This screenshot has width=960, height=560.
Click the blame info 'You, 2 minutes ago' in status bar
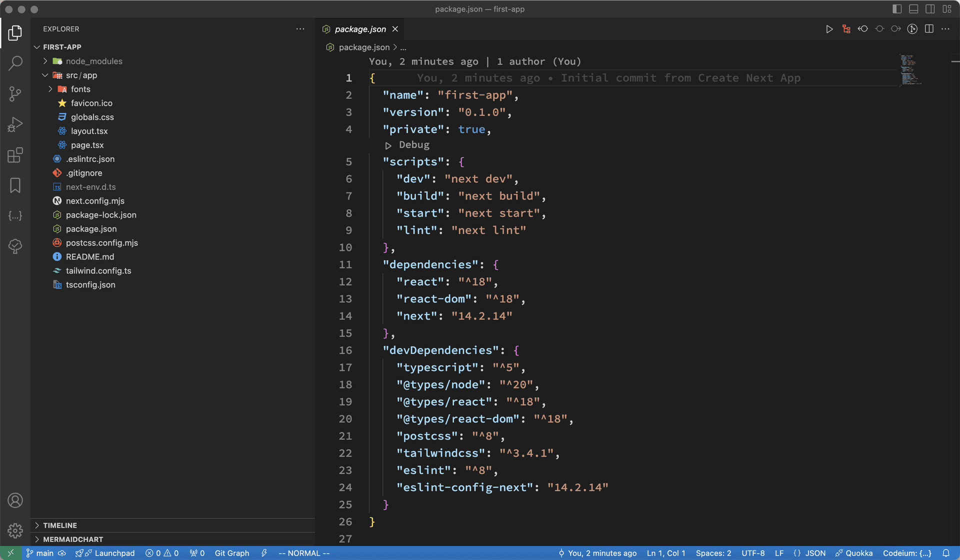pos(597,553)
